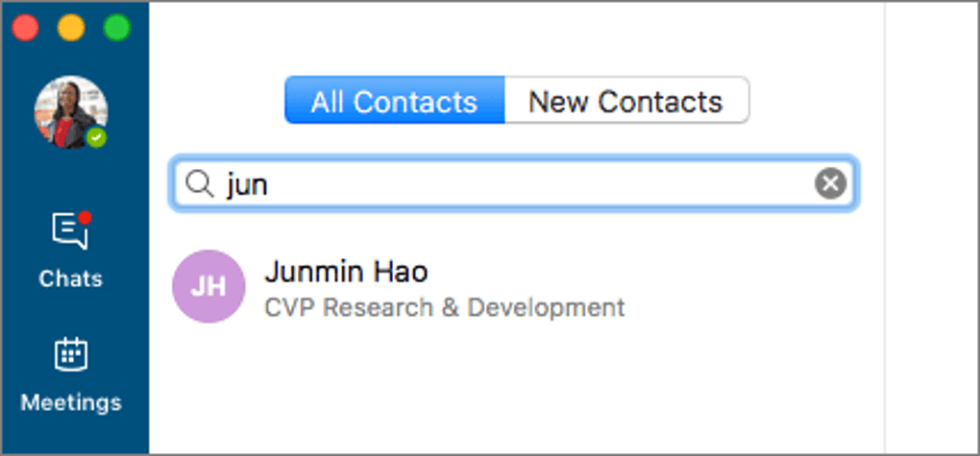This screenshot has width=980, height=456.
Task: Switch to the New Contacts tab
Action: (626, 100)
